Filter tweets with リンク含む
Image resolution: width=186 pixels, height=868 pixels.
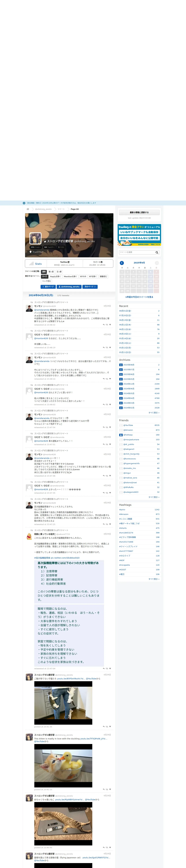tap(47, 281)
